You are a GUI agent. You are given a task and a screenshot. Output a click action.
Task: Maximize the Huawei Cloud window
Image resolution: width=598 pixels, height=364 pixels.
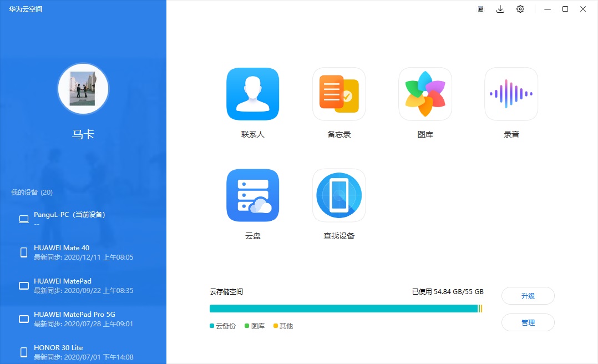(565, 9)
